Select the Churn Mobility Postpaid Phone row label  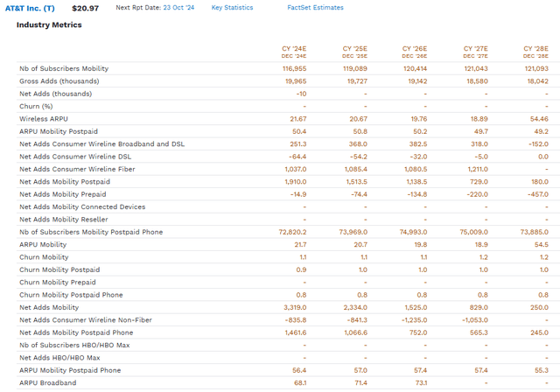[x=71, y=295]
